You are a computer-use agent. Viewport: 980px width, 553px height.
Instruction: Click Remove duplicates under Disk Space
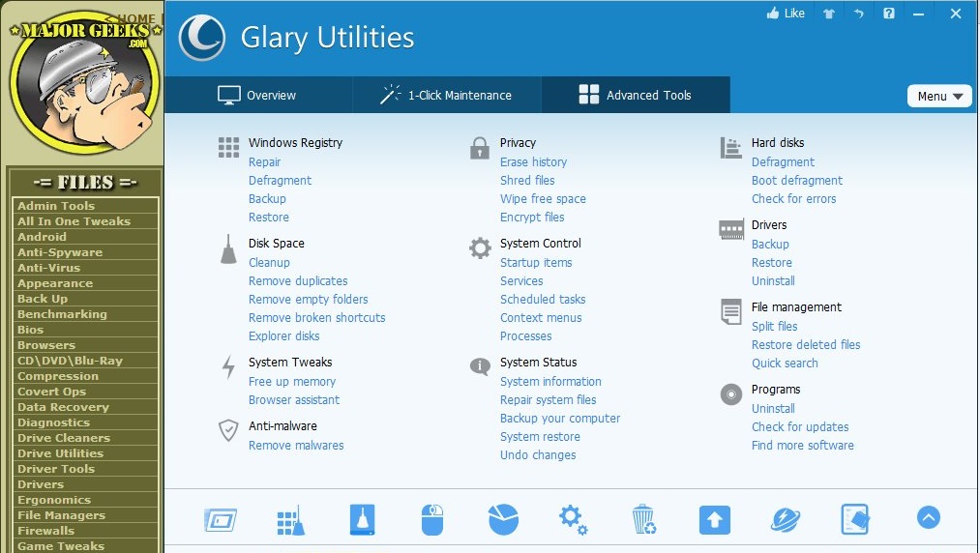click(298, 280)
